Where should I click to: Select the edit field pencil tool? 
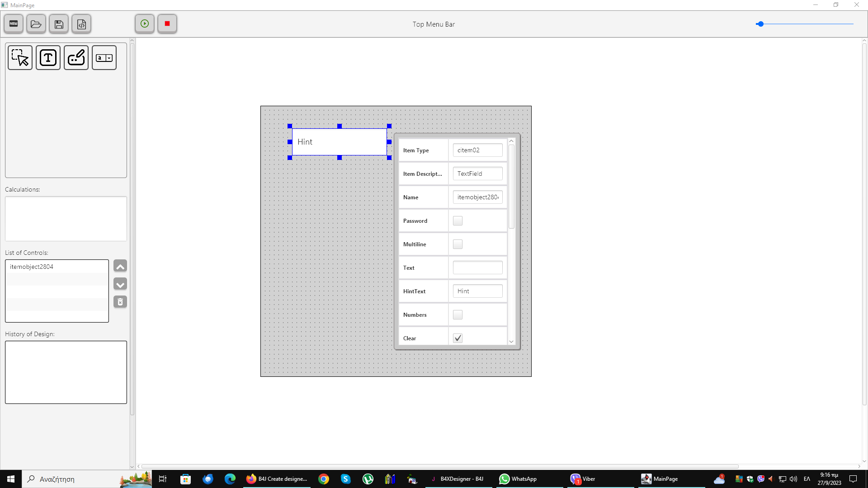point(76,58)
